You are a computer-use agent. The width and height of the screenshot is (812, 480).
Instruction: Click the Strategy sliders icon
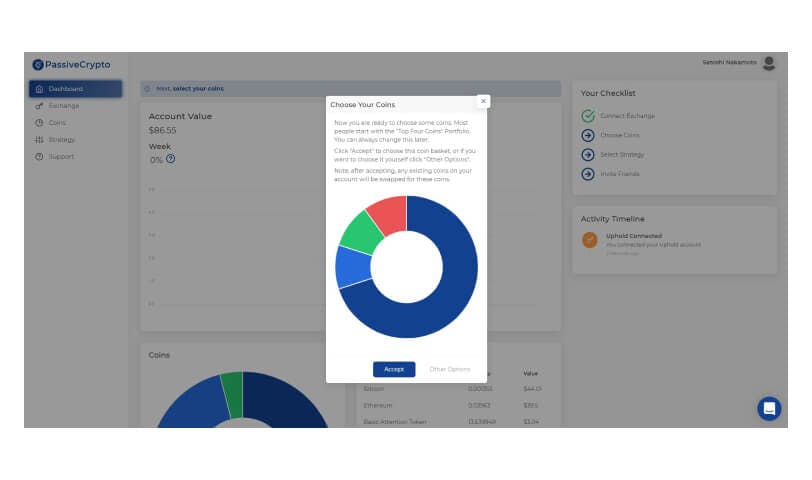pyautogui.click(x=39, y=140)
